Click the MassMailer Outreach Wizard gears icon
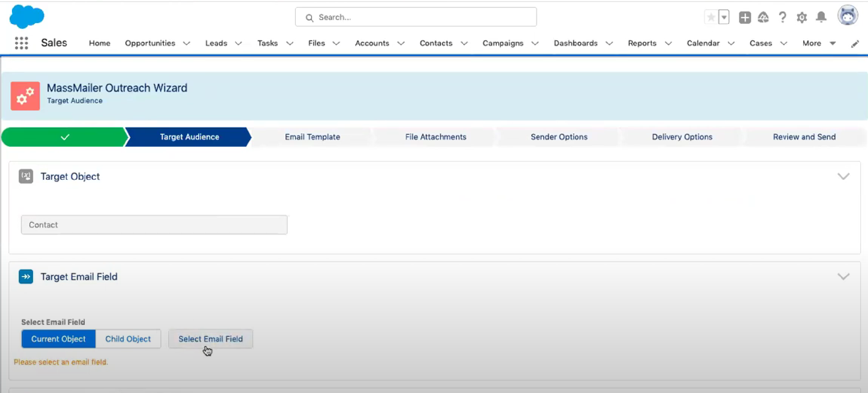This screenshot has width=868, height=393. [25, 96]
